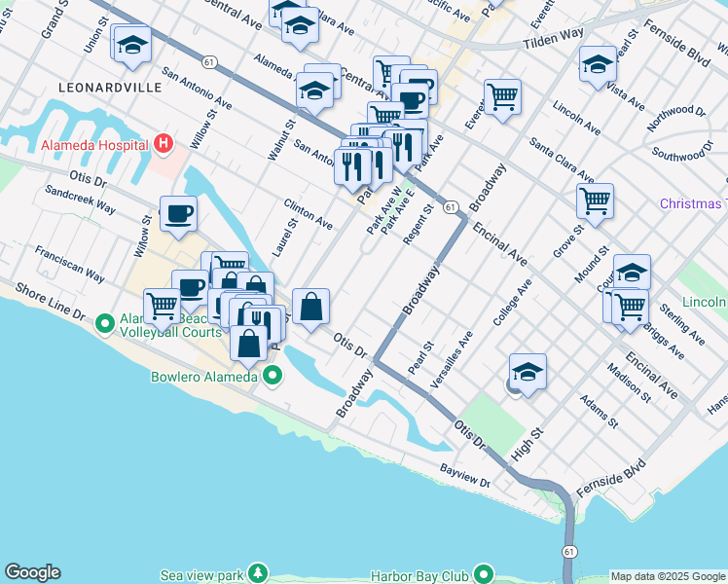Click the Bowlero Alameda green pin
This screenshot has height=584, width=728.
(273, 375)
